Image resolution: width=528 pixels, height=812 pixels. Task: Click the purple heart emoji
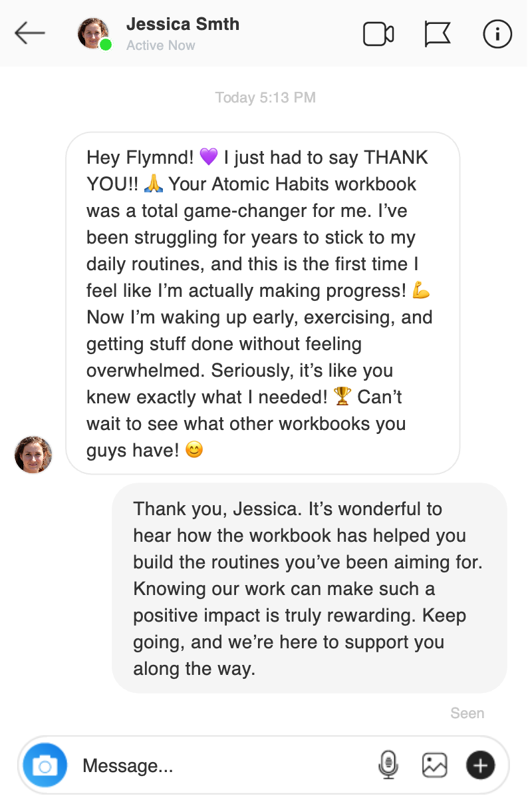click(x=208, y=158)
